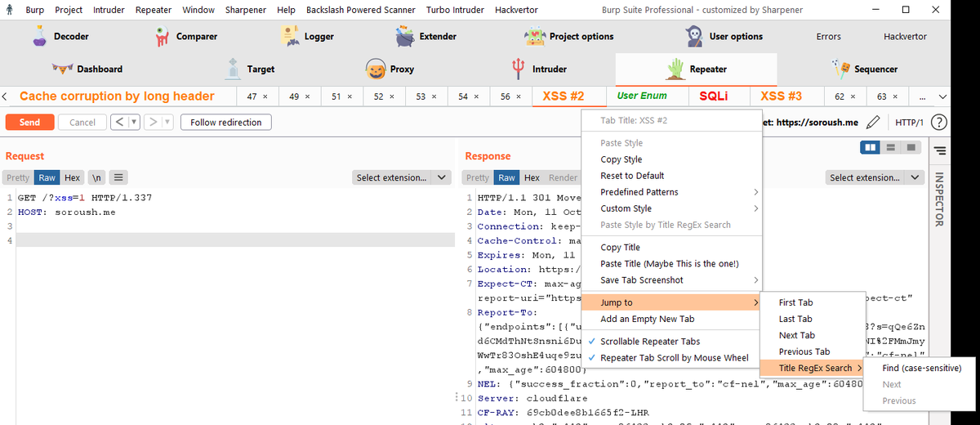
Task: Open Title RegEx Search submenu
Action: 811,368
